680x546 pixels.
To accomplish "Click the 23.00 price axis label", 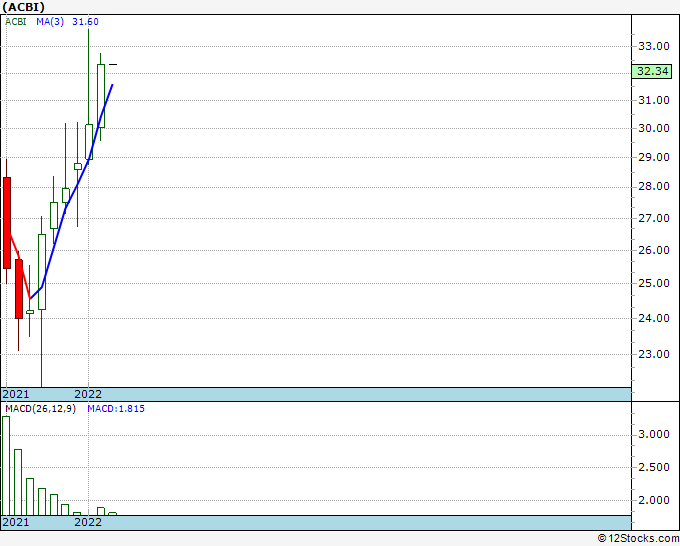I will pyautogui.click(x=653, y=354).
